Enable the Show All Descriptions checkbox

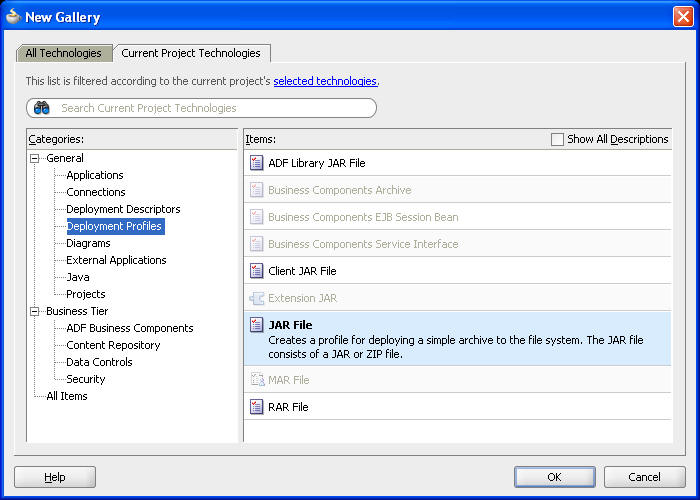(558, 140)
